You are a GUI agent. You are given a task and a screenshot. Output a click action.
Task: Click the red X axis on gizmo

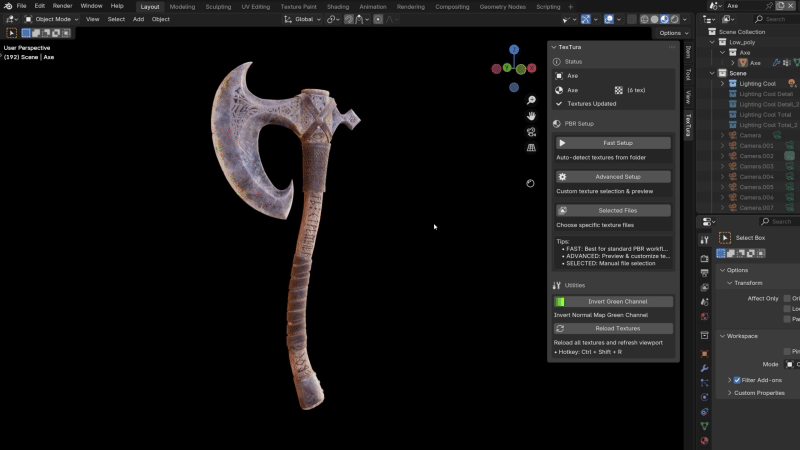tap(532, 68)
